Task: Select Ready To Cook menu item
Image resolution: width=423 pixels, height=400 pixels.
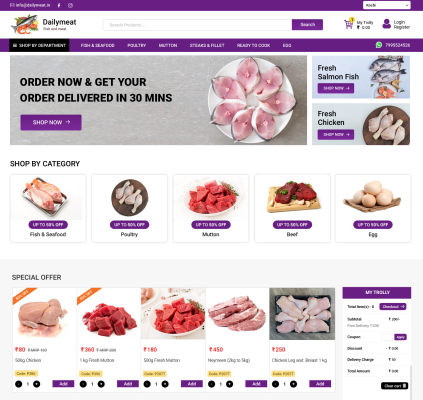Action: point(253,45)
